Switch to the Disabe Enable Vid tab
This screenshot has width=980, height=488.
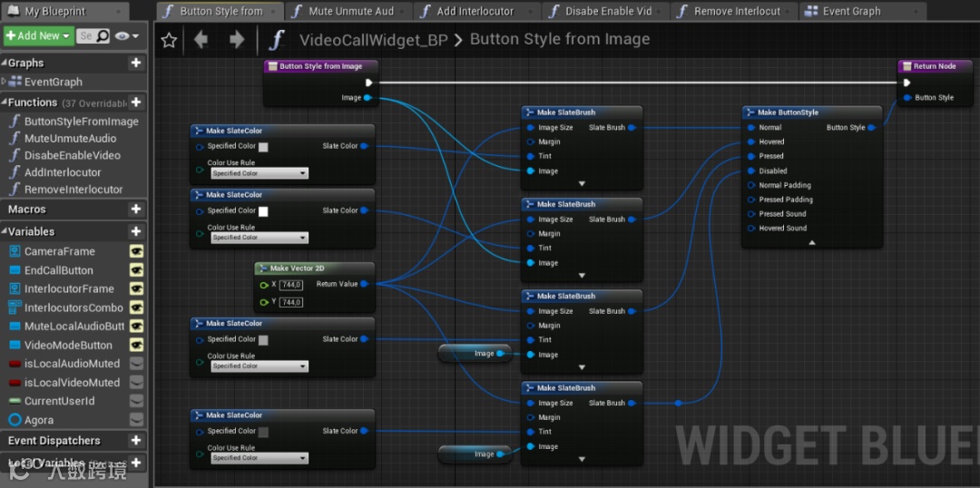pos(606,11)
